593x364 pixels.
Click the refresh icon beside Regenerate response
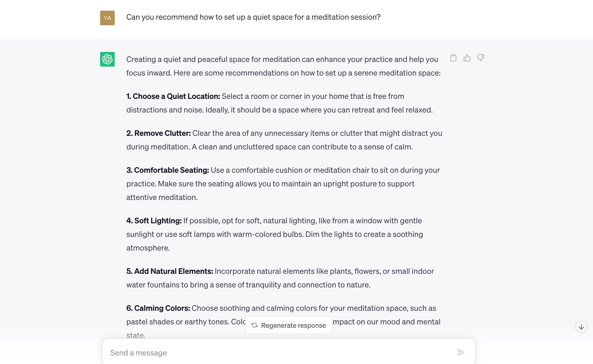(x=254, y=325)
